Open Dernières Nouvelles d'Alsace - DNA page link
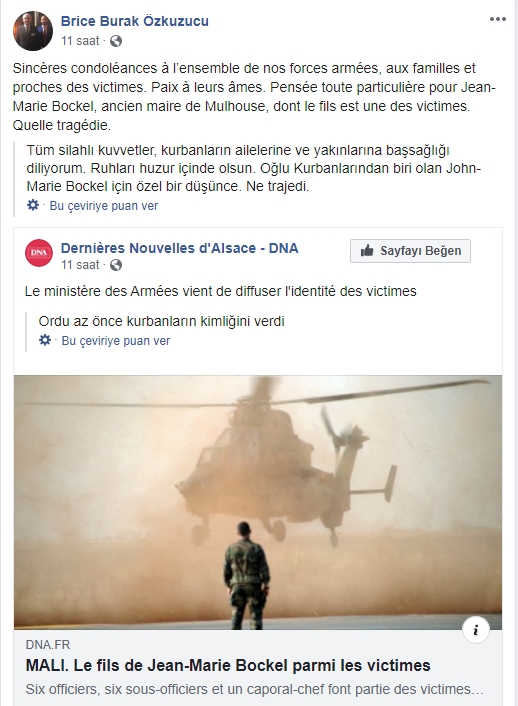Image resolution: width=518 pixels, height=706 pixels. click(x=180, y=248)
